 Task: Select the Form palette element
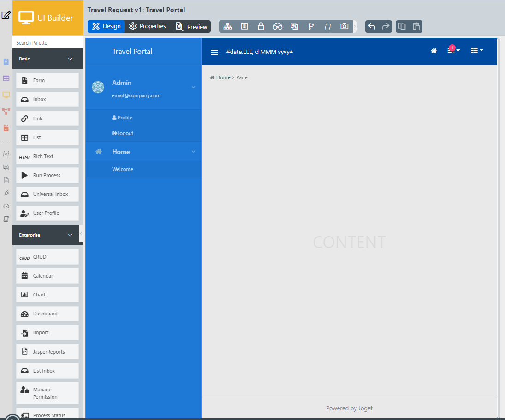48,81
